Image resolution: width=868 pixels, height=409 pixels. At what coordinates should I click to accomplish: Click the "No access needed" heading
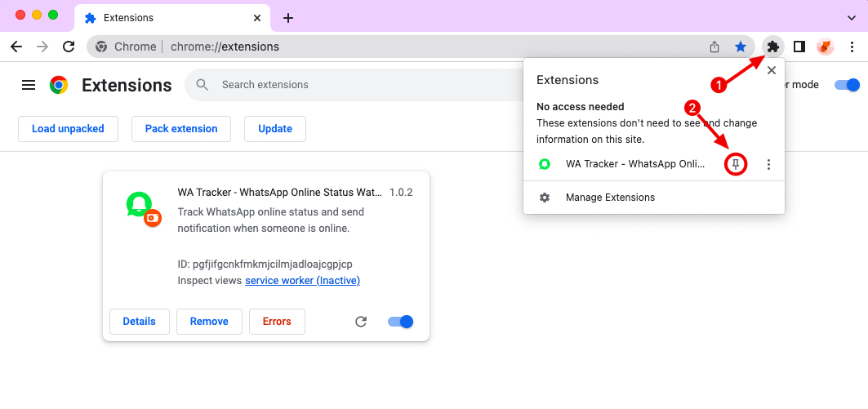pyautogui.click(x=580, y=107)
